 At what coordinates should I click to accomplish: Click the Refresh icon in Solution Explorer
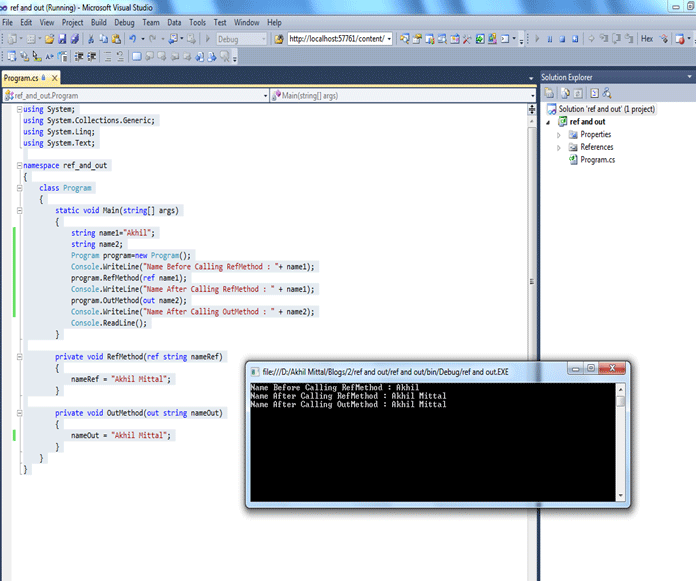[579, 93]
